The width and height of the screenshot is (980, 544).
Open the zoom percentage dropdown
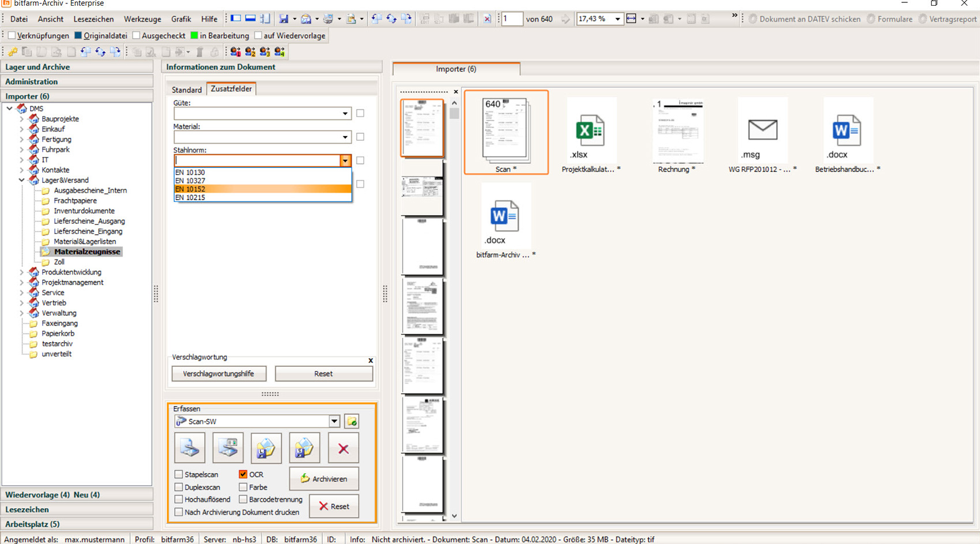pyautogui.click(x=617, y=19)
